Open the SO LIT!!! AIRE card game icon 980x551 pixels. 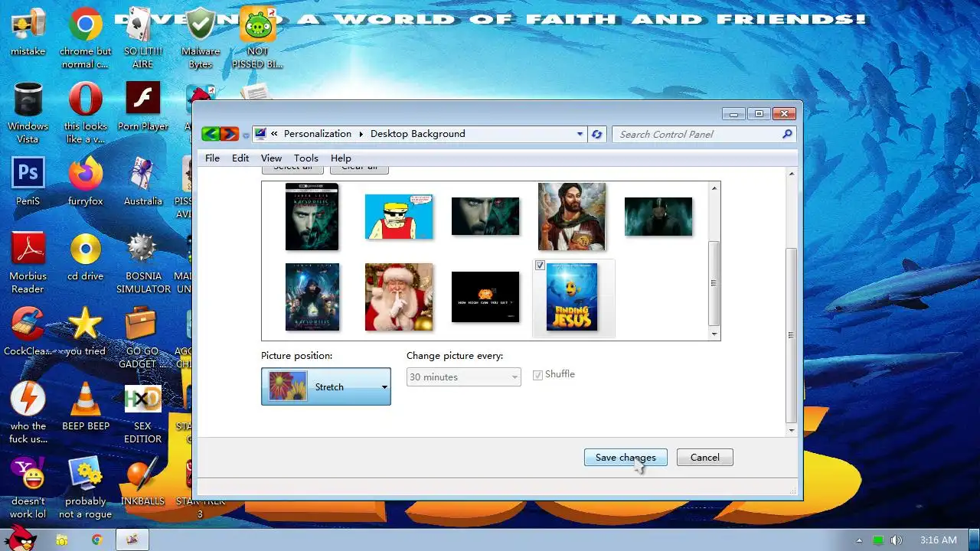[142, 38]
